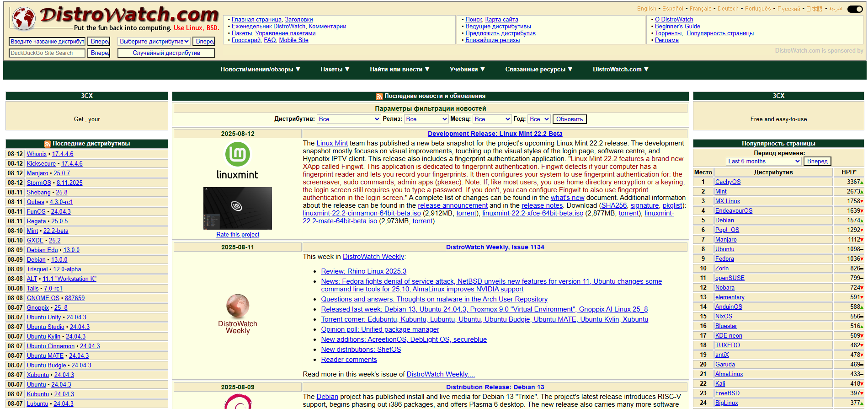The height and width of the screenshot is (409, 868).
Task: Click the Linux Mint logo image
Action: point(238,161)
